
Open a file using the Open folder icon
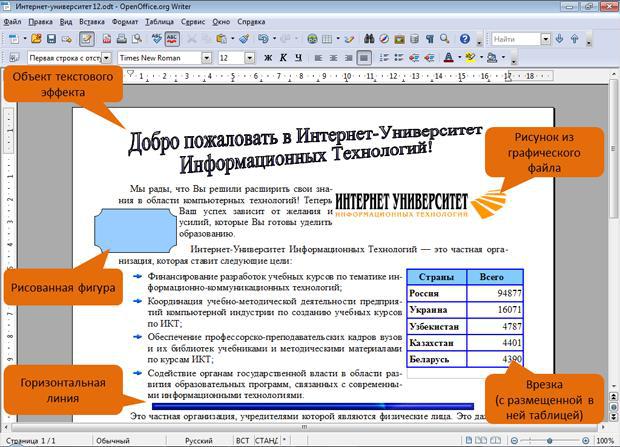coord(36,39)
